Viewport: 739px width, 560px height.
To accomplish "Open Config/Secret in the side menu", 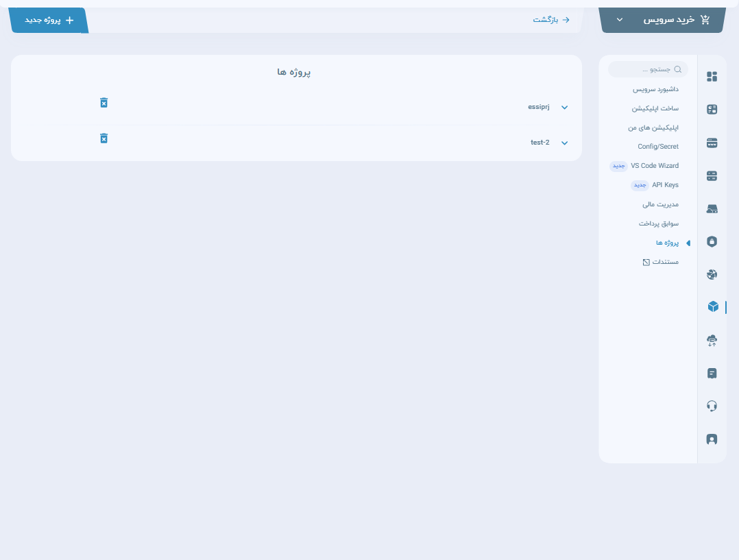I will pyautogui.click(x=657, y=147).
